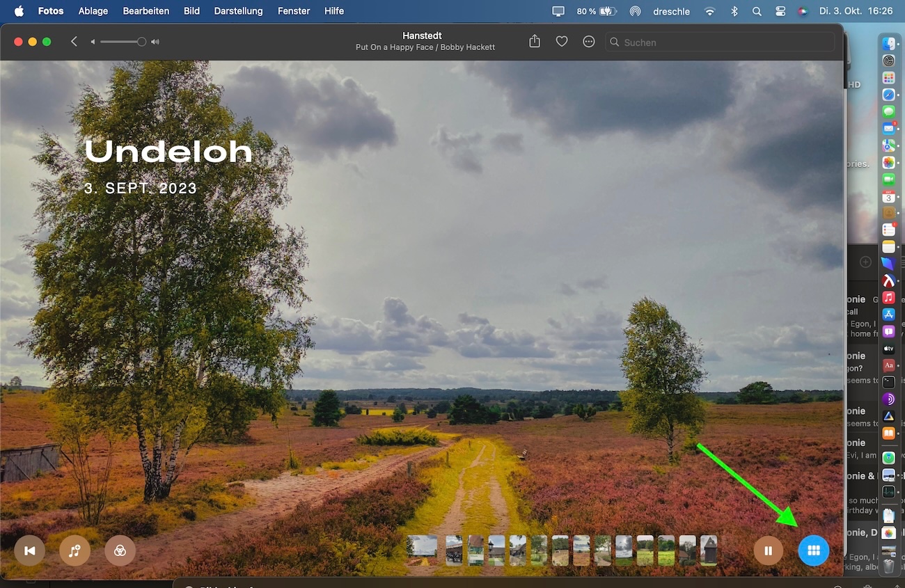This screenshot has width=905, height=588.
Task: Open the Fenster menu
Action: 294,11
